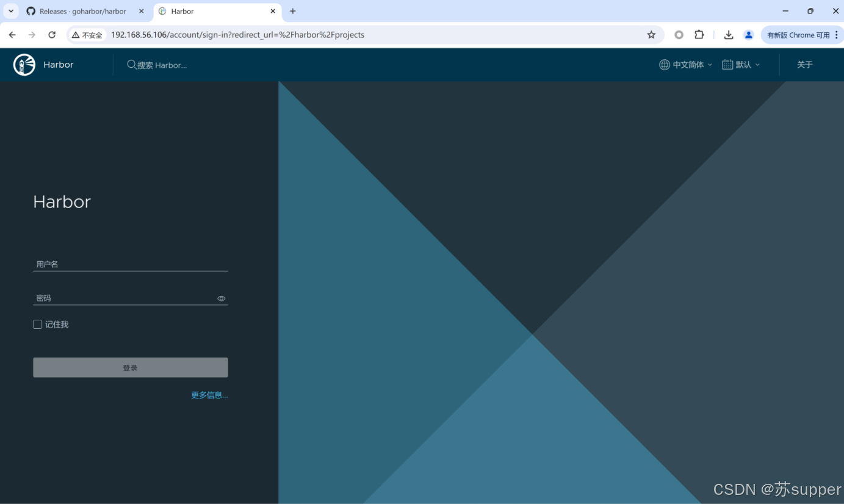
Task: Click the address bar URL
Action: coord(237,35)
